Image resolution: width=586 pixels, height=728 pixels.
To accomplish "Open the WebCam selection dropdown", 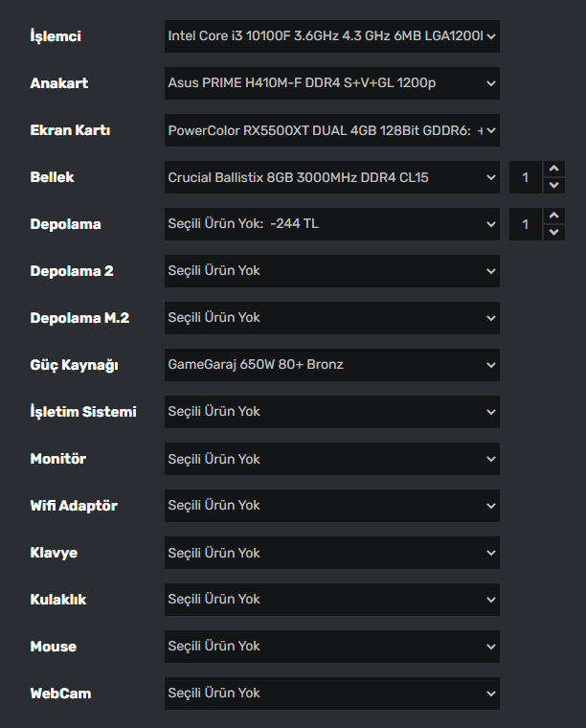I will (331, 694).
